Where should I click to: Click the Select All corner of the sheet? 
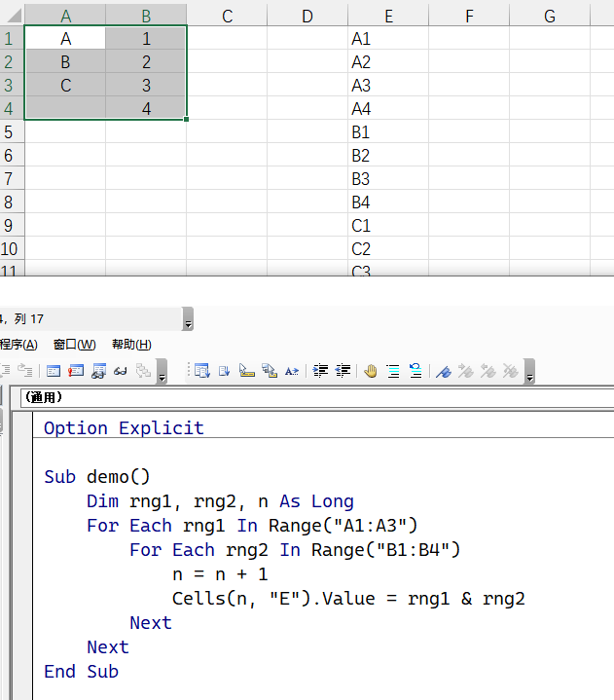(x=13, y=17)
